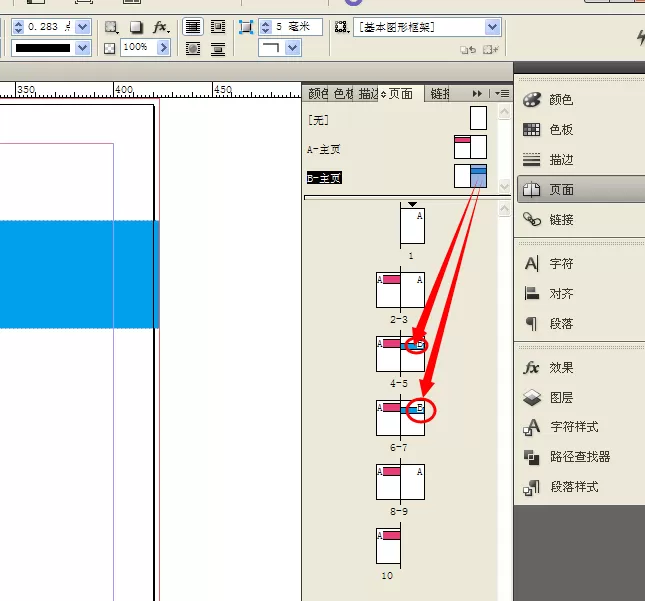Select the 页面 pages panel button

580,190
